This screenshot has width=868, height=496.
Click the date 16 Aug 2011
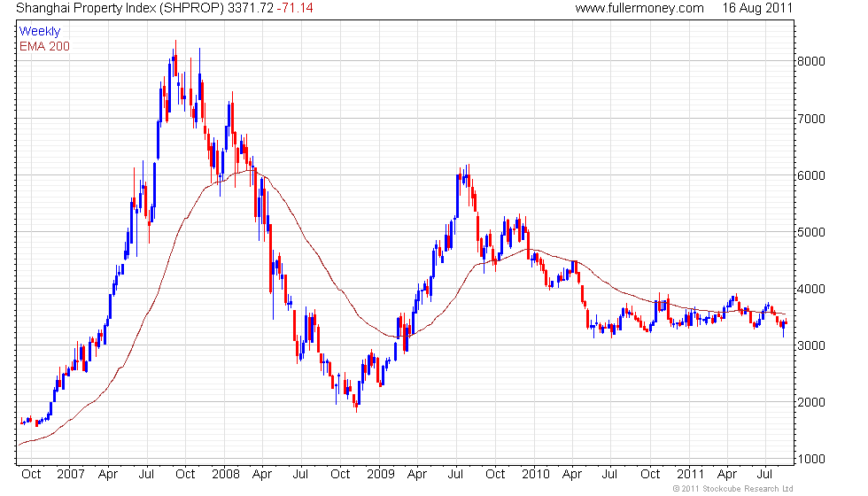tap(757, 8)
